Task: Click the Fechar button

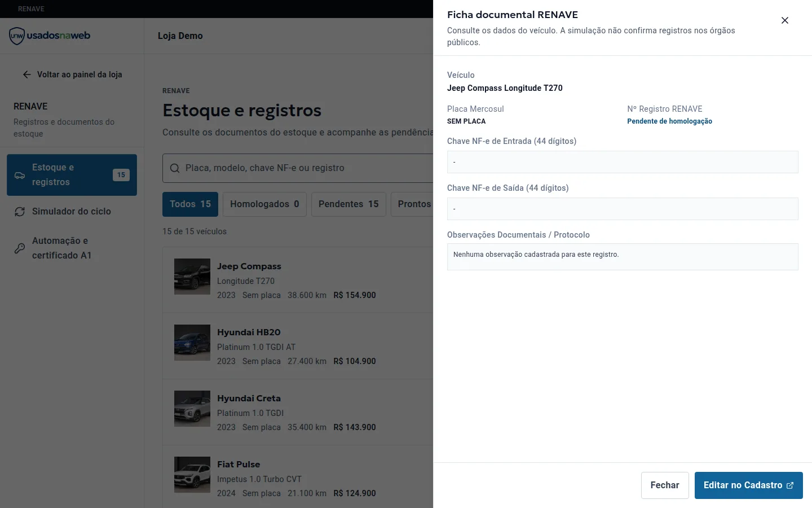Action: (x=665, y=485)
